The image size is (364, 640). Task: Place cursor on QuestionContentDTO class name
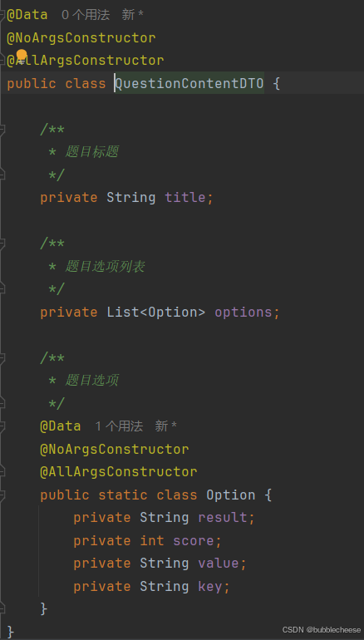189,83
